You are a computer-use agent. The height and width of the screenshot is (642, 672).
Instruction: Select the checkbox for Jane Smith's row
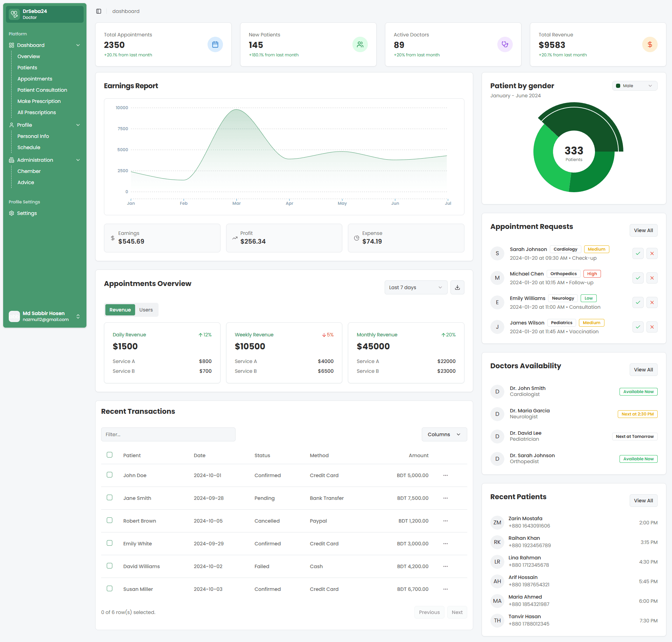110,497
